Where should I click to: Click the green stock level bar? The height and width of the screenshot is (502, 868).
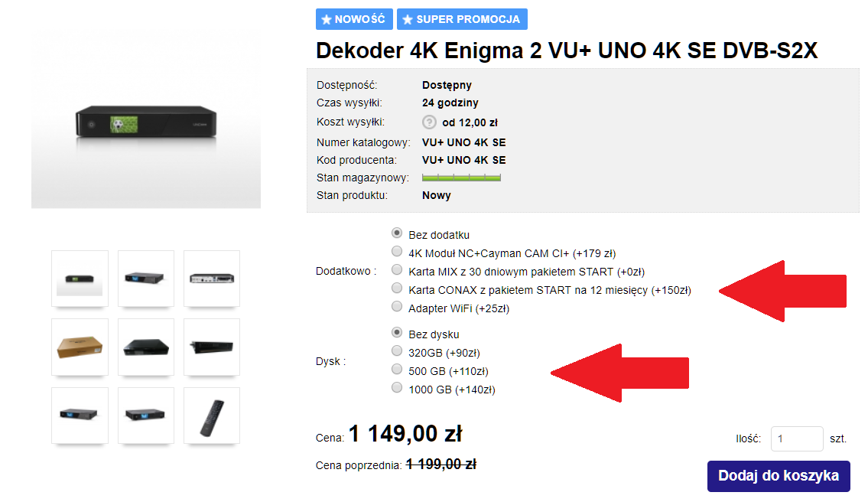(x=461, y=178)
